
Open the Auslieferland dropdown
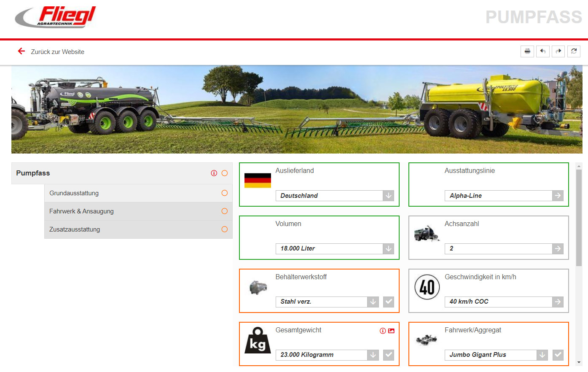(x=388, y=196)
